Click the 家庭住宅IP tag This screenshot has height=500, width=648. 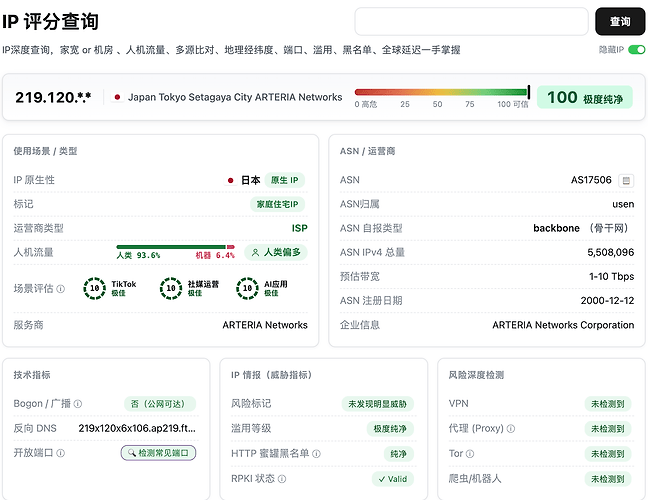click(x=277, y=204)
